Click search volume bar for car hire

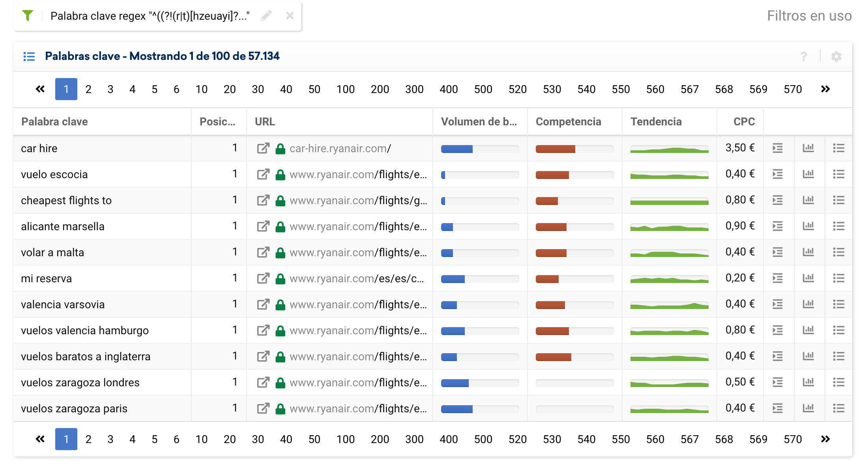480,149
